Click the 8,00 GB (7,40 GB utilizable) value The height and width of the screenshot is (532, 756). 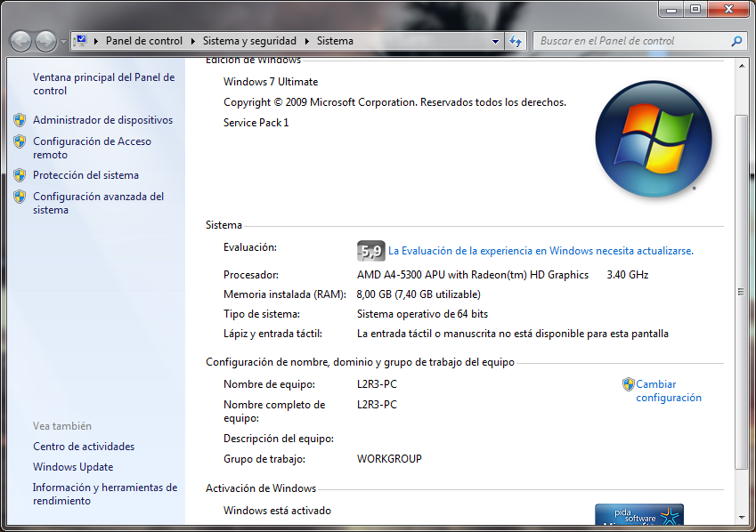(419, 294)
